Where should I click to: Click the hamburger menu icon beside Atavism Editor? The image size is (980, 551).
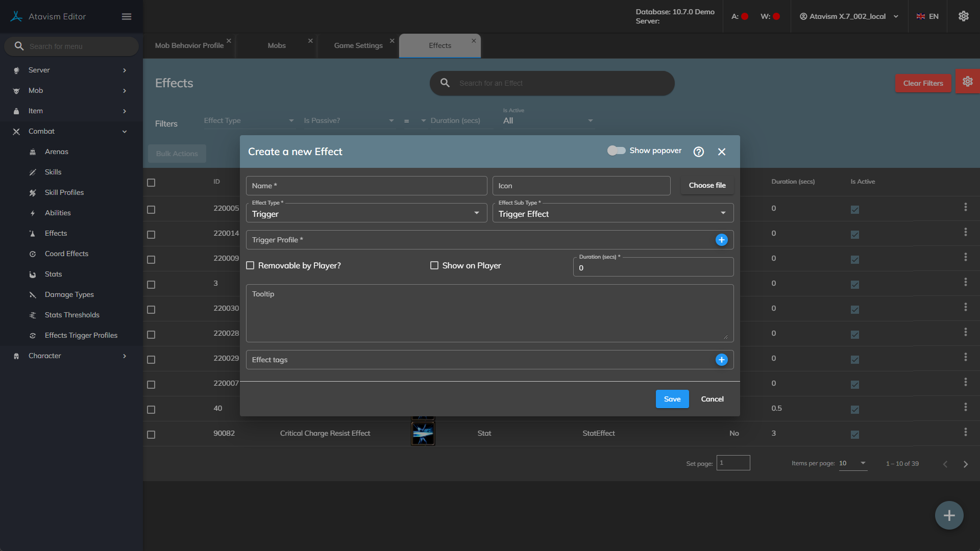[127, 17]
